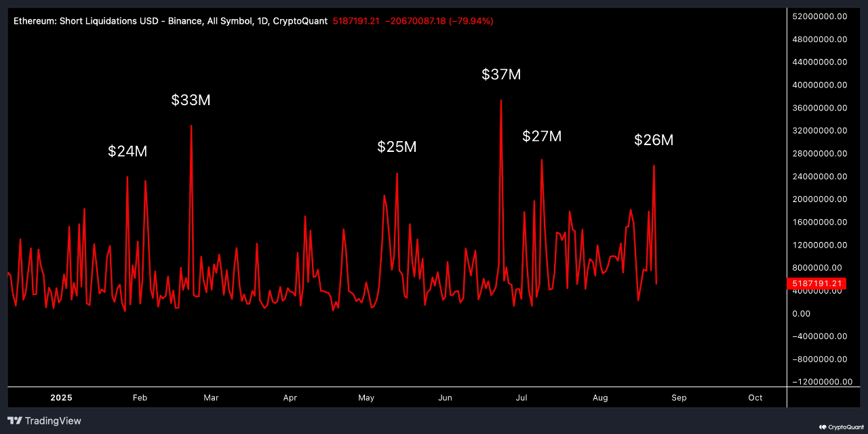The image size is (868, 434).
Task: Click the red percentage change value (-79.94%)
Action: (x=471, y=21)
